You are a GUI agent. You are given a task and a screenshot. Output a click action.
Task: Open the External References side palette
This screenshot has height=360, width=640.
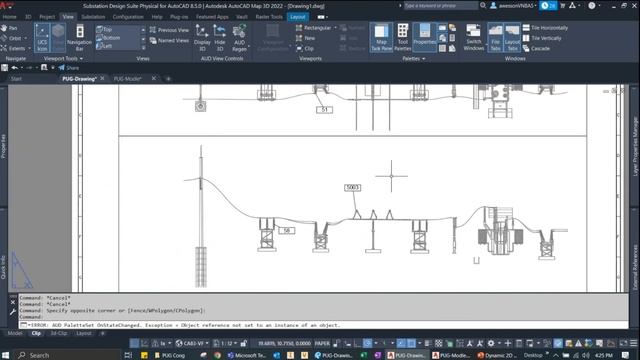(x=635, y=267)
